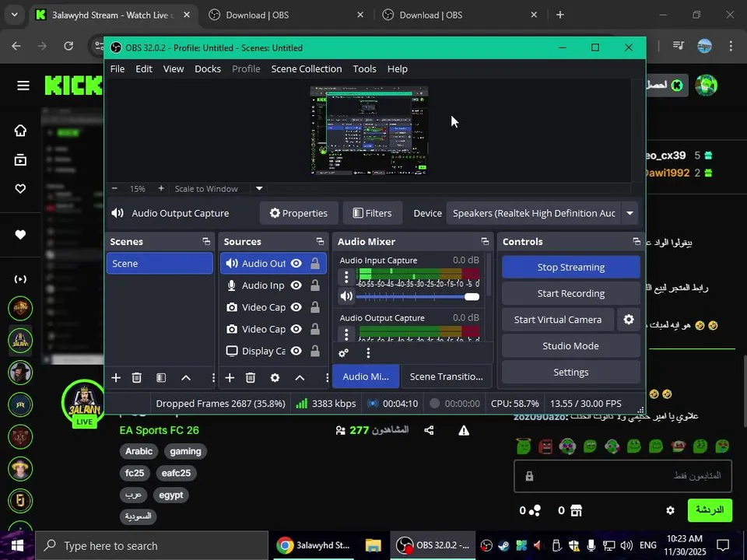The image size is (747, 560).
Task: Open the View menu
Action: [174, 69]
